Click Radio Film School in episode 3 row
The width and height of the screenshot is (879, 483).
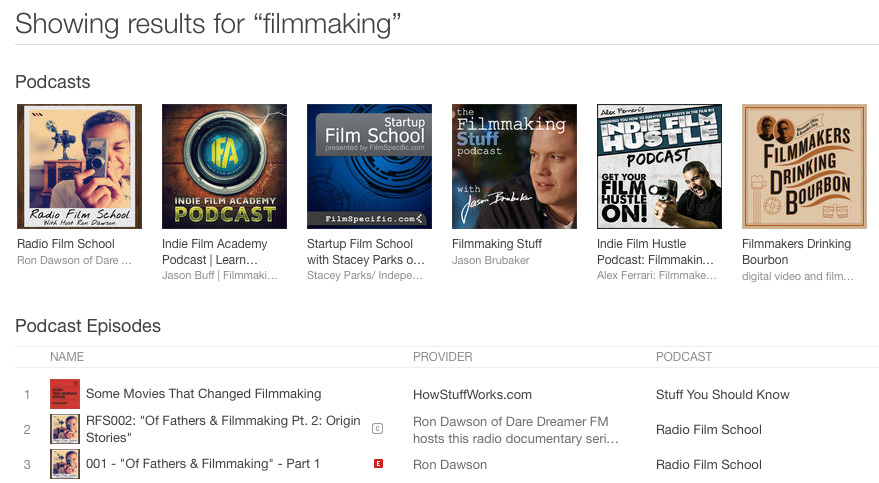click(709, 465)
